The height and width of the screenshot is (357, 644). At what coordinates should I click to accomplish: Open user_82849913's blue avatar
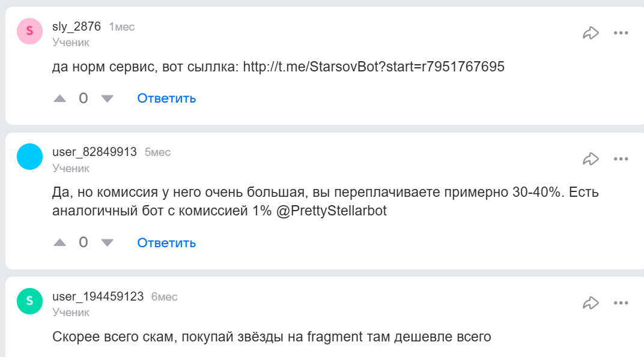tap(30, 157)
